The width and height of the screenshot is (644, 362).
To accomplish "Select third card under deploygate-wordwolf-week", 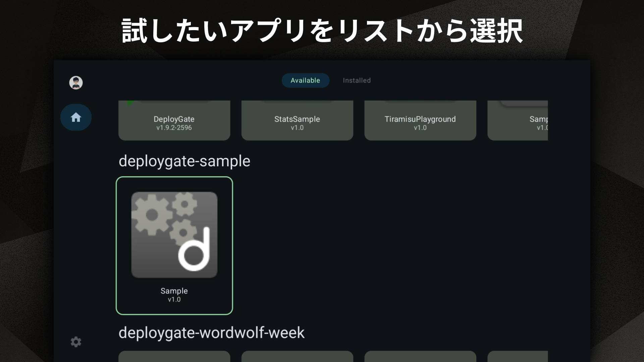I will 420,356.
